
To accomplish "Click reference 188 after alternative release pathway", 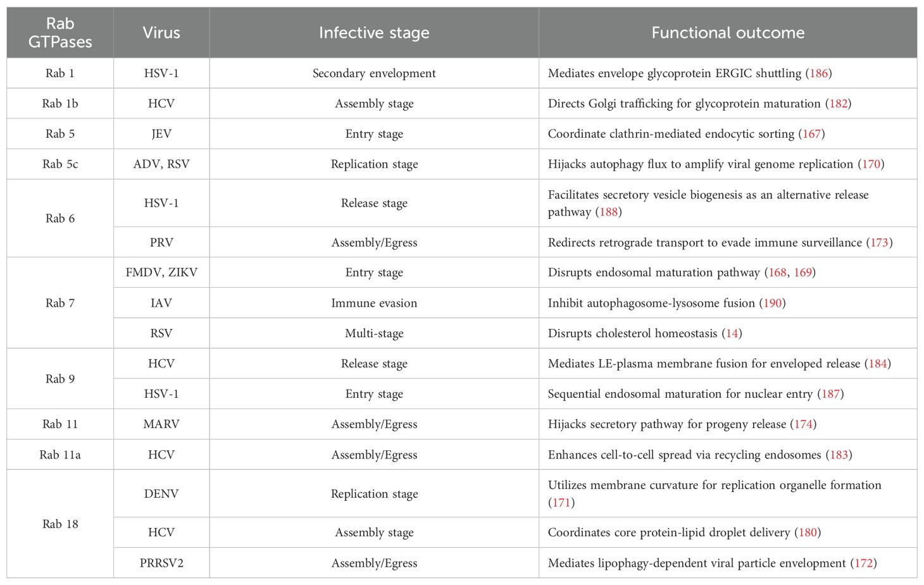I will (608, 212).
